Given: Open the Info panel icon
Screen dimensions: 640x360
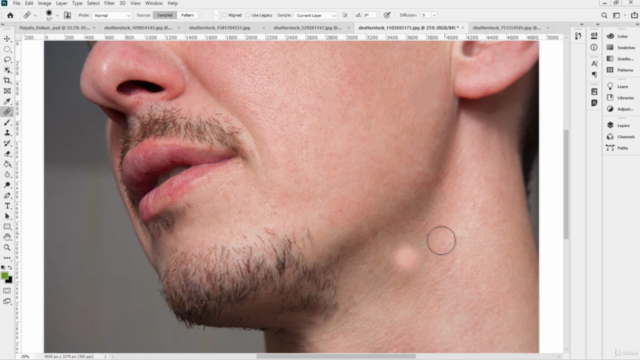Looking at the screenshot, I should coord(594,48).
